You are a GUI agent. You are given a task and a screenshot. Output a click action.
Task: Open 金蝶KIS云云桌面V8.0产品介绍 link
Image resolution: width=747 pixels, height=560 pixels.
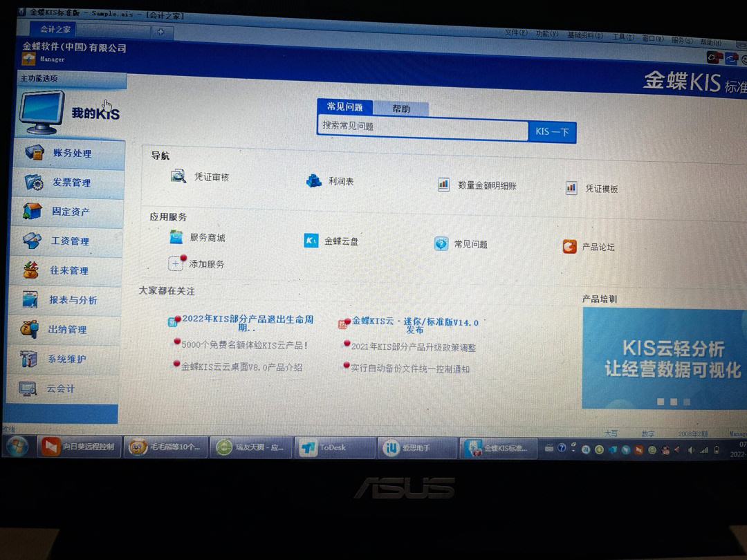[x=241, y=366]
